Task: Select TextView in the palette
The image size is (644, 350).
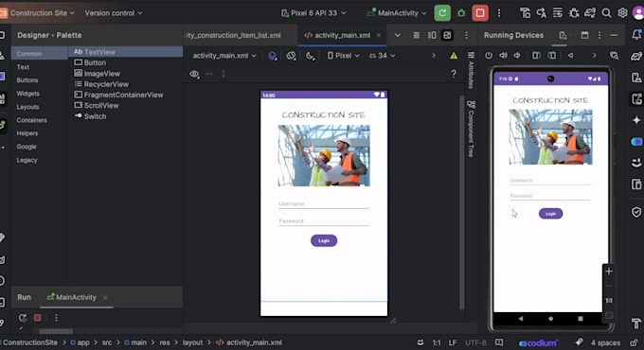Action: pyautogui.click(x=125, y=52)
